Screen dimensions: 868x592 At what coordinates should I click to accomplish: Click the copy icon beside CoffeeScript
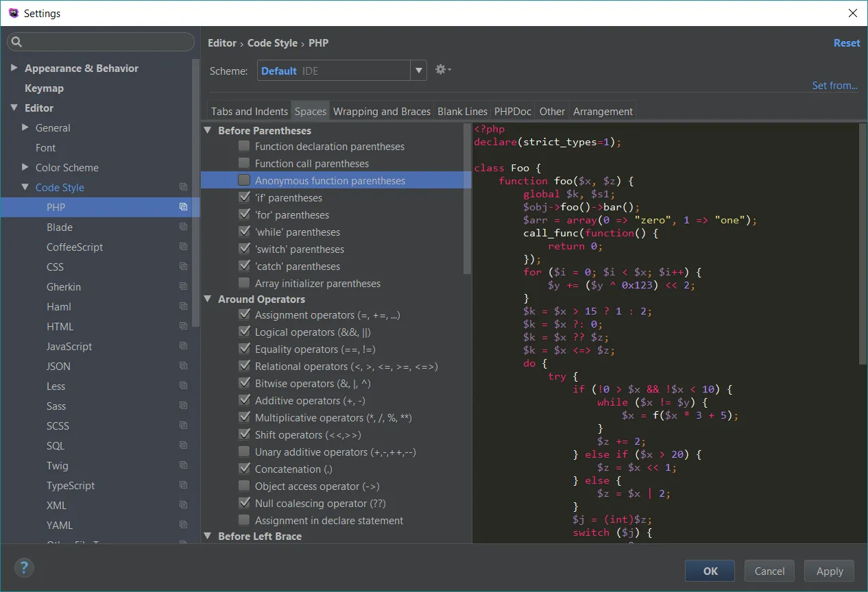[x=183, y=247]
